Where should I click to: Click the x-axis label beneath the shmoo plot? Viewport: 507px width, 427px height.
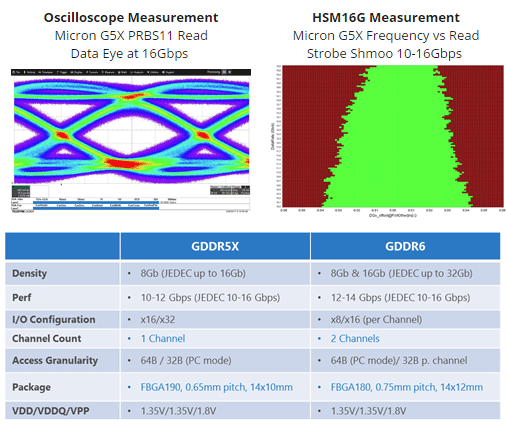pos(393,215)
